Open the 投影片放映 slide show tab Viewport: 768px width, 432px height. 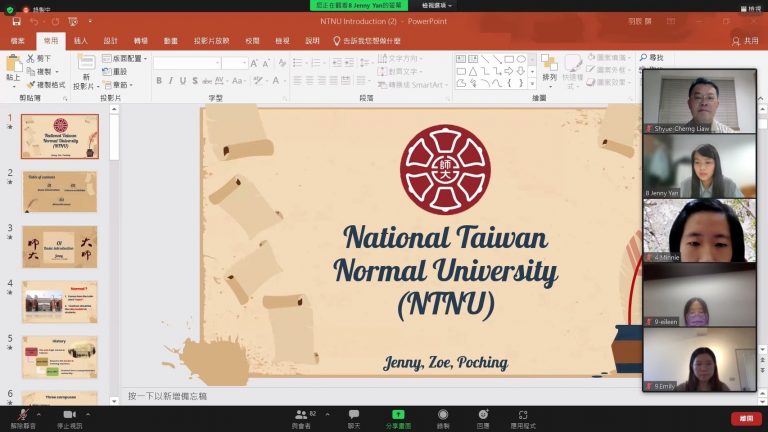tap(211, 41)
